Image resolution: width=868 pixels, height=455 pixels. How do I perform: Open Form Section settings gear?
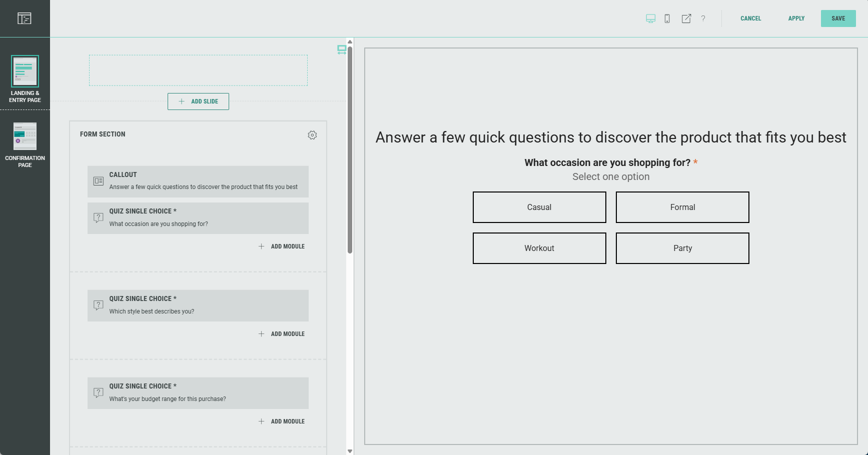(x=312, y=135)
